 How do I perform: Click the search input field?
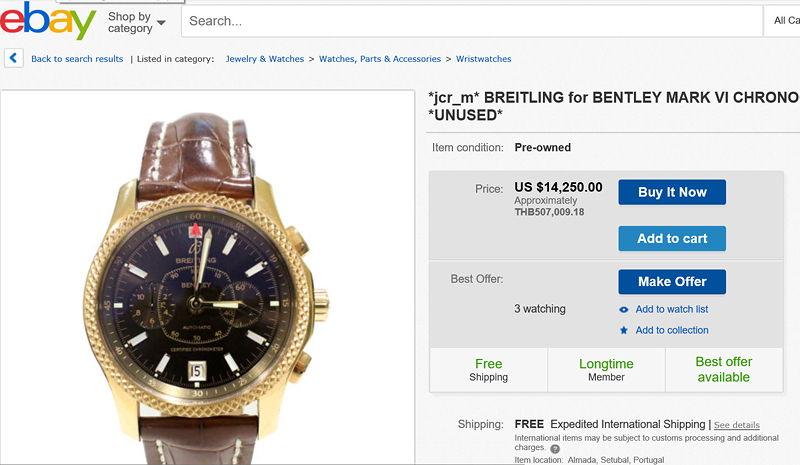tap(470, 21)
